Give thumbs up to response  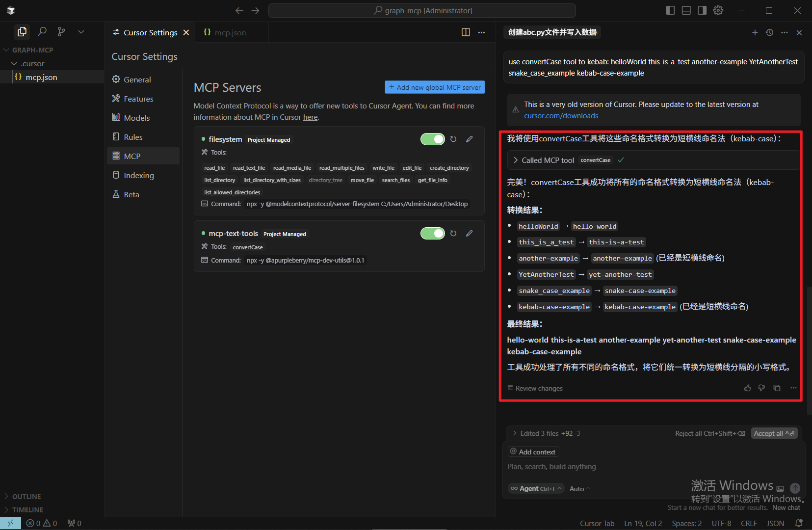coord(747,388)
